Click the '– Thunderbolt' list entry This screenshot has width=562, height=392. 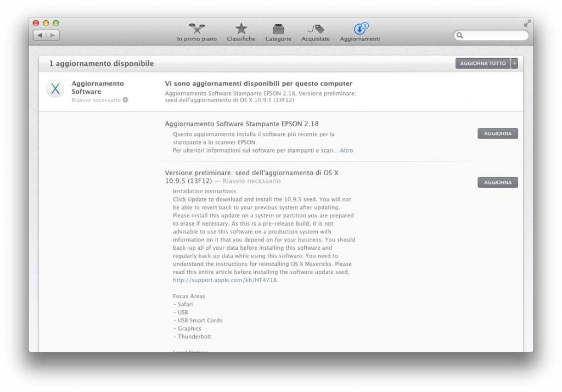[192, 337]
